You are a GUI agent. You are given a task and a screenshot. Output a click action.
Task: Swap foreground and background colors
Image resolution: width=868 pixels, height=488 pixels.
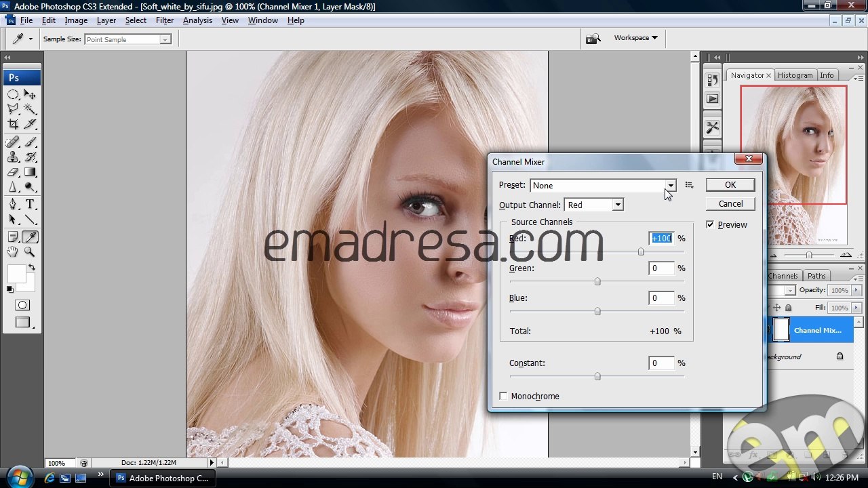(x=31, y=268)
